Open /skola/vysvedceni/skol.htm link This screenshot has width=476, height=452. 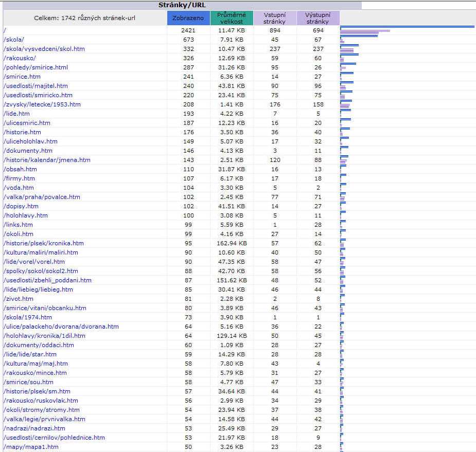tap(44, 49)
